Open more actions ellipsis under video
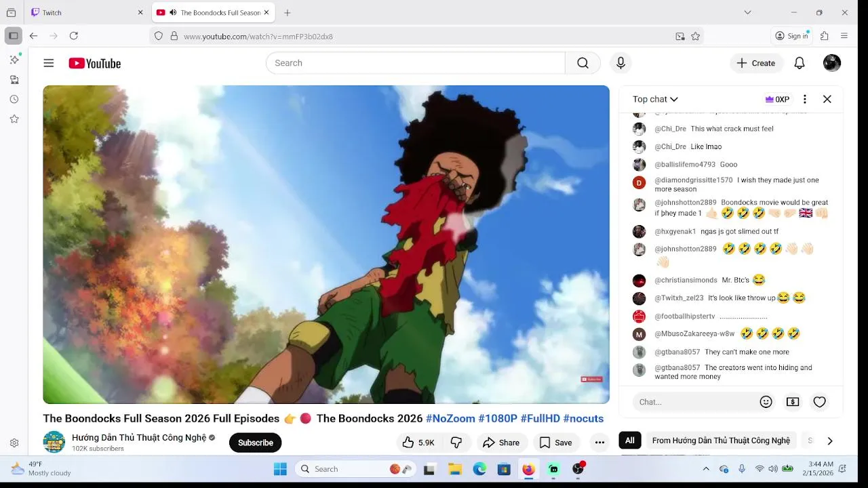Screen dimensions: 868x488 (x=599, y=443)
